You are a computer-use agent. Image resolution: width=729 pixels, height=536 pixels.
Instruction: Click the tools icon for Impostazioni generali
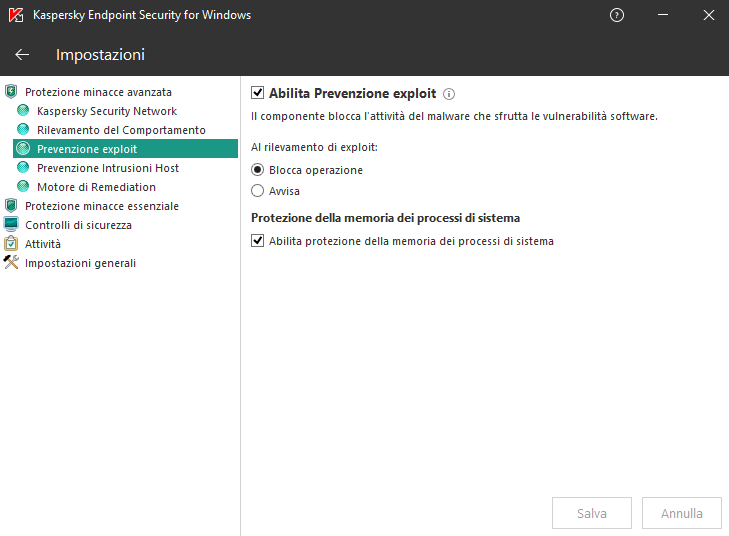pos(11,263)
